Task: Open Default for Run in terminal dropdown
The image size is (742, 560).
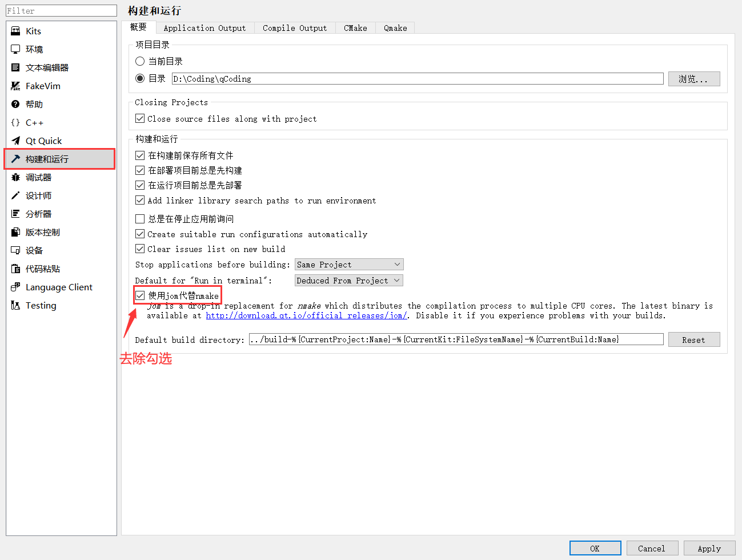Action: pos(349,281)
